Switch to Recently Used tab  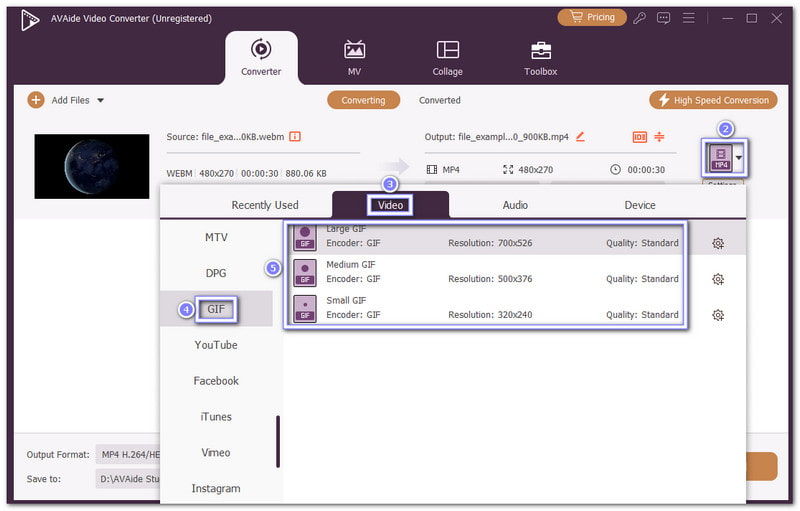(265, 205)
